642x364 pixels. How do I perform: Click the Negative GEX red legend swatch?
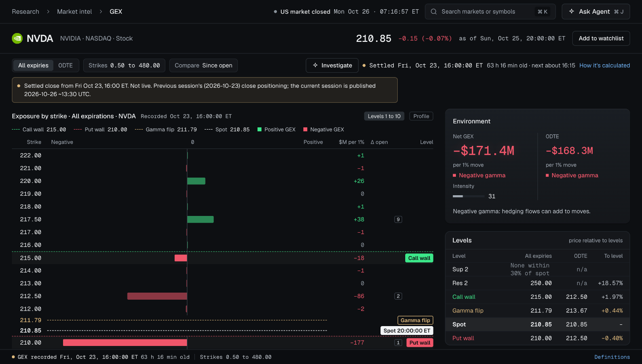pos(306,130)
